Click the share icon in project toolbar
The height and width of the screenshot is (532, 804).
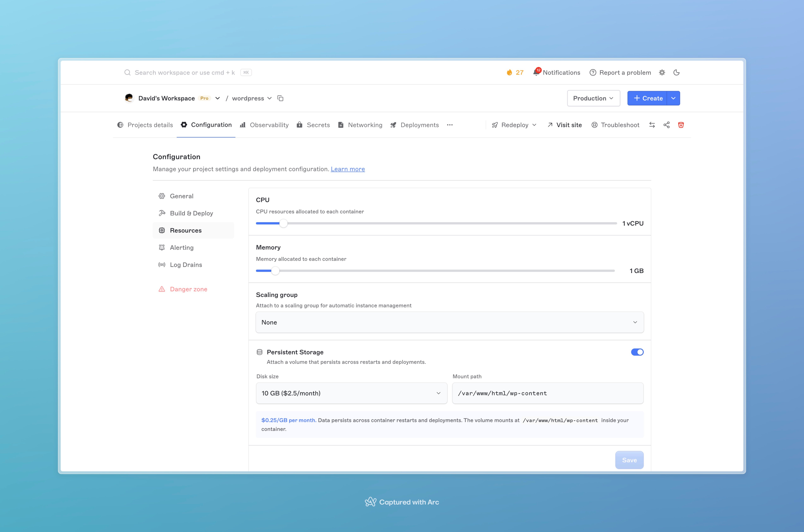pyautogui.click(x=667, y=125)
